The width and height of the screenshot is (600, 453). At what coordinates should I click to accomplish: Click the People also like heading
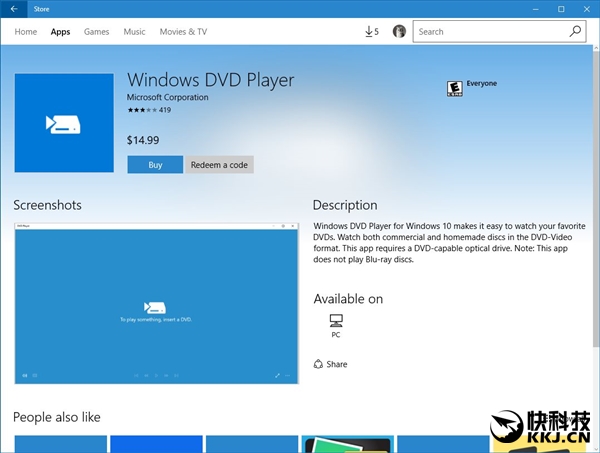[57, 417]
